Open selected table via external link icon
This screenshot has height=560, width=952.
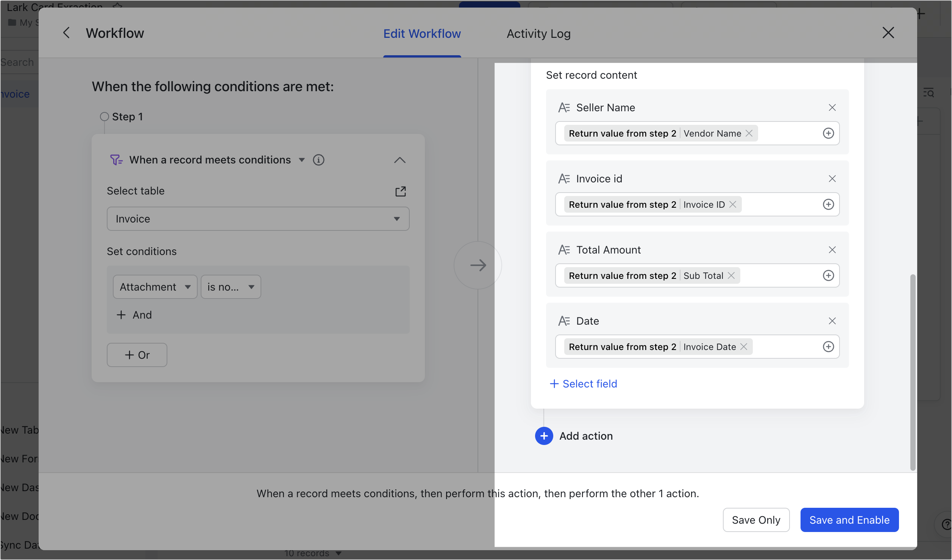[x=400, y=191]
